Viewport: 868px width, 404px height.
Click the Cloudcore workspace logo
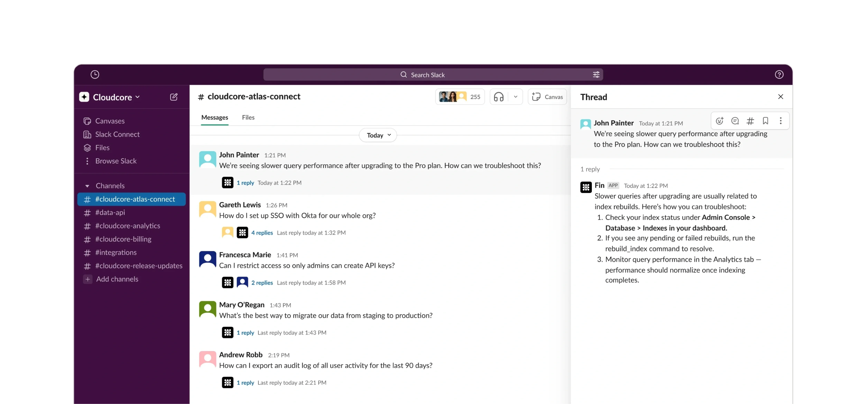coord(84,97)
